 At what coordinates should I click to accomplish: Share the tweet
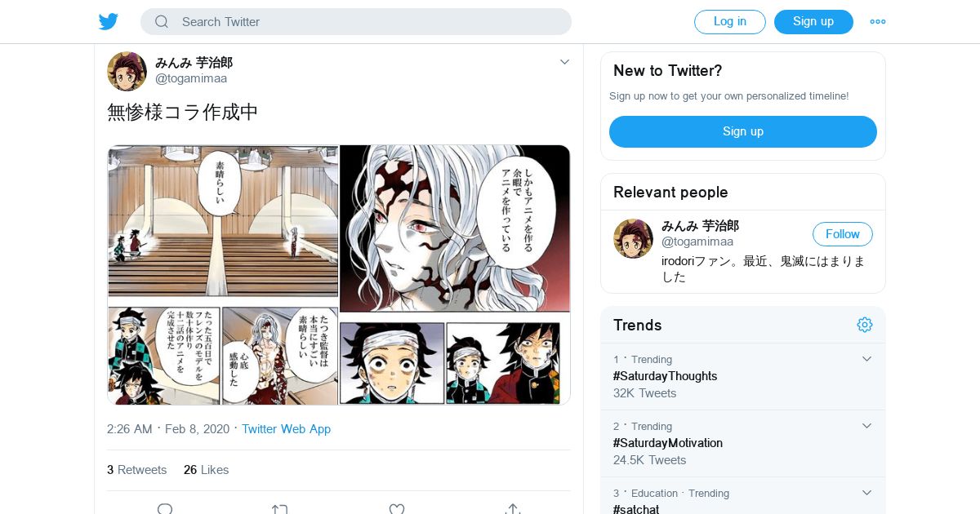[513, 508]
